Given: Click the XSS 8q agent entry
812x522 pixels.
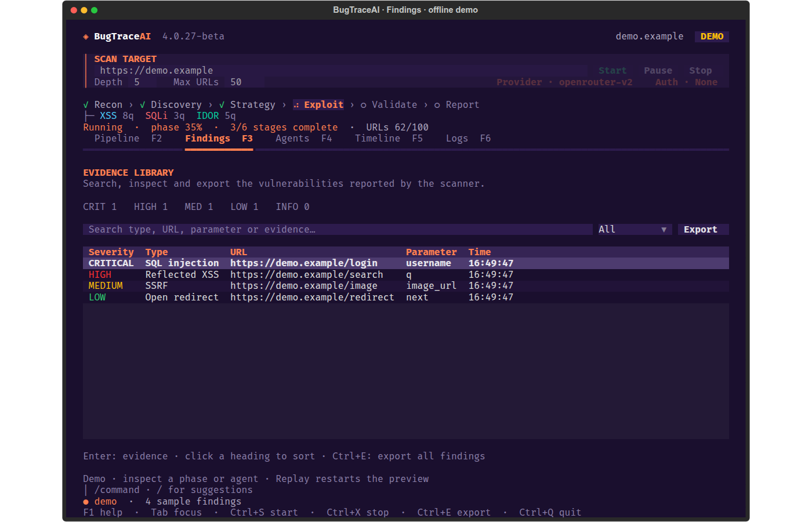Looking at the screenshot, I should (x=117, y=116).
